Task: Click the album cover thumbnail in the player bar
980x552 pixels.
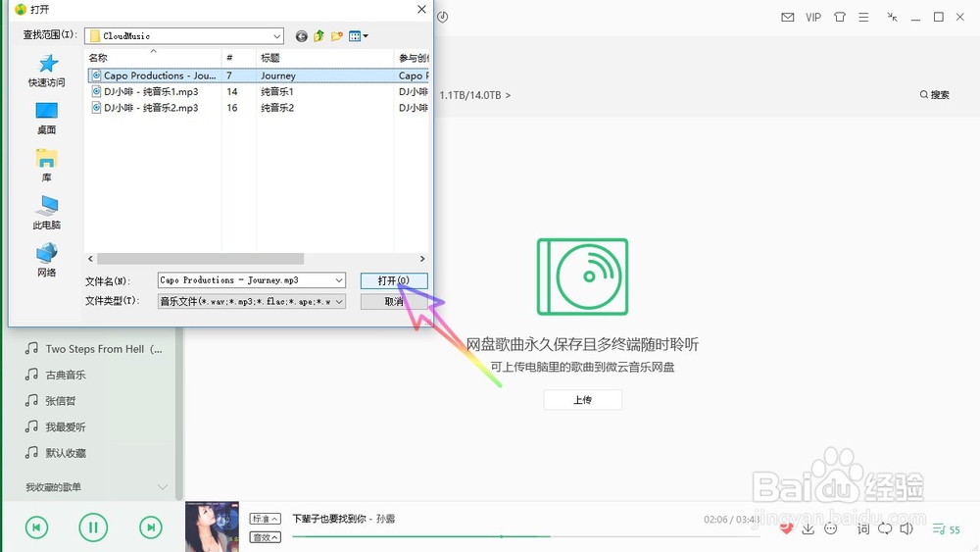Action: click(212, 527)
